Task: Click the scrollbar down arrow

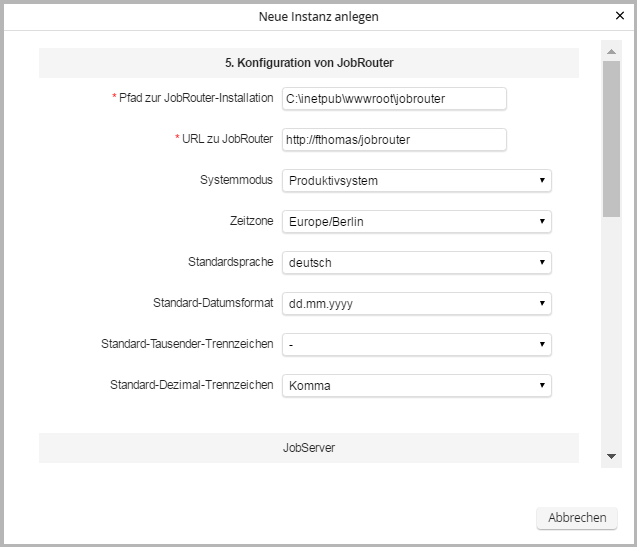Action: (x=611, y=456)
